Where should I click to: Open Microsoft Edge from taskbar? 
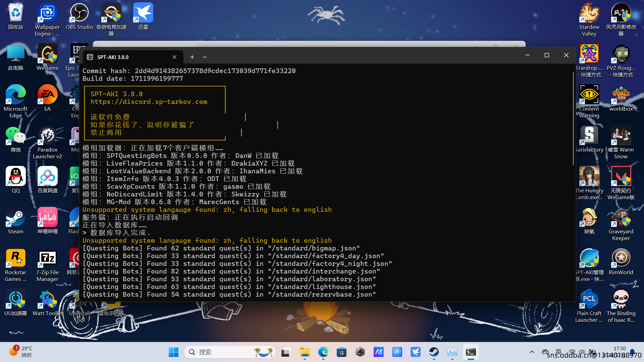click(x=323, y=352)
